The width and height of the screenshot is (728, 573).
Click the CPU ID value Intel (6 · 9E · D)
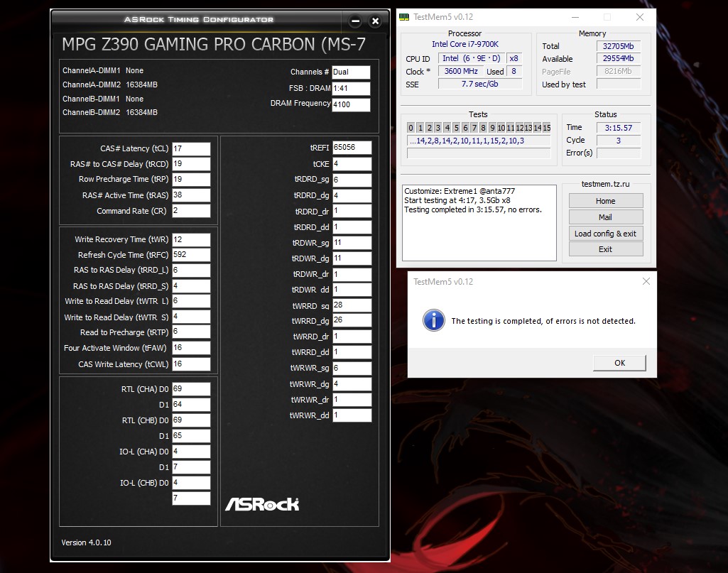pos(472,58)
